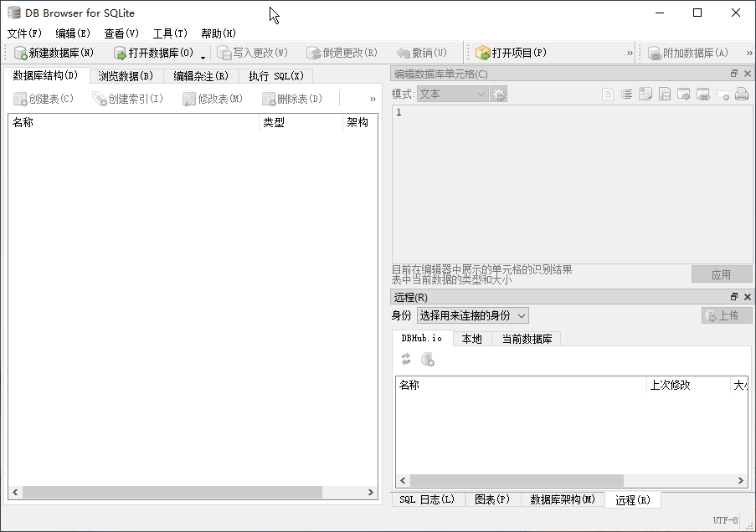
Task: Click Create Index (创建索引) button
Action: (x=128, y=99)
